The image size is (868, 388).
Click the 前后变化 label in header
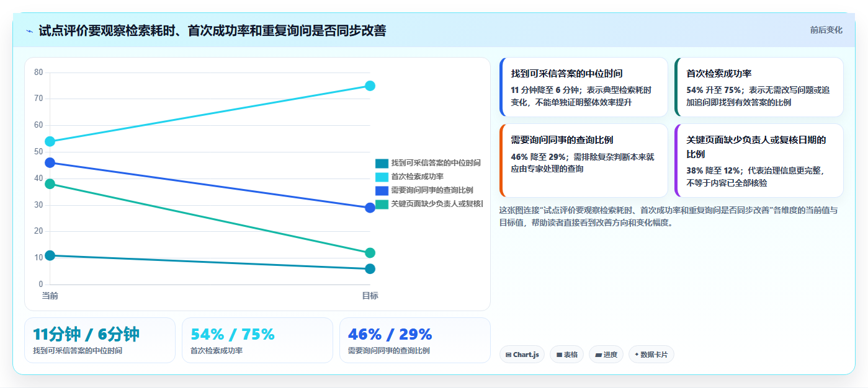point(826,30)
